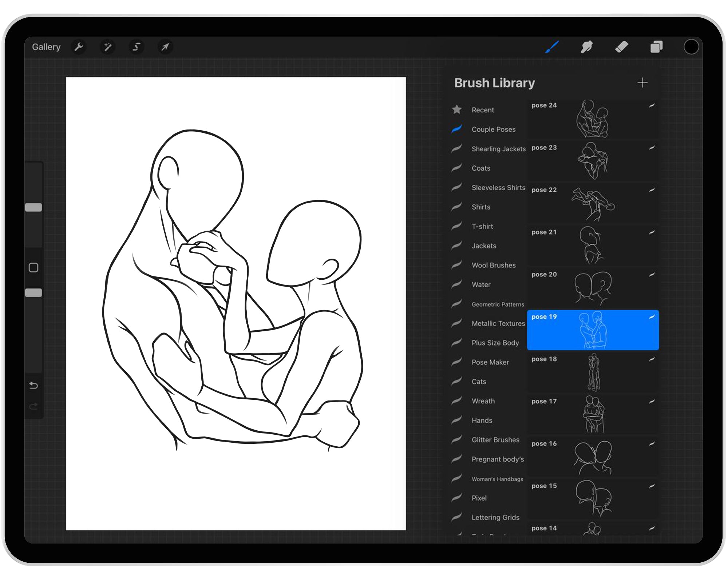Select the Eraser tool
Image resolution: width=728 pixels, height=578 pixels.
622,47
